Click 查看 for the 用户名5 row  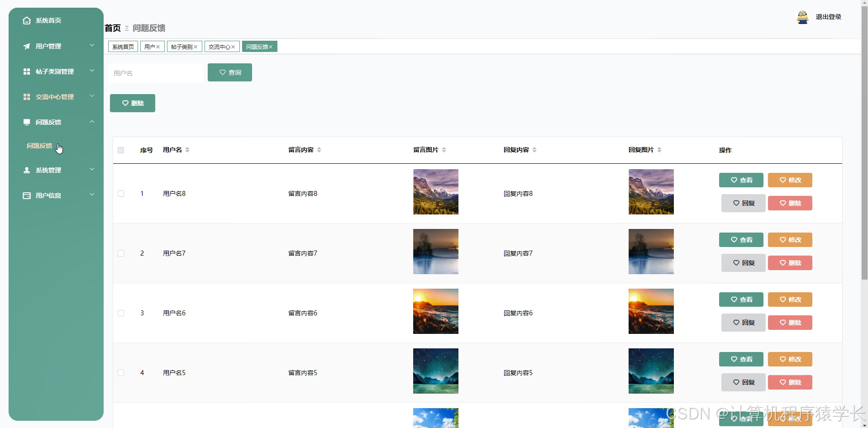(x=741, y=359)
